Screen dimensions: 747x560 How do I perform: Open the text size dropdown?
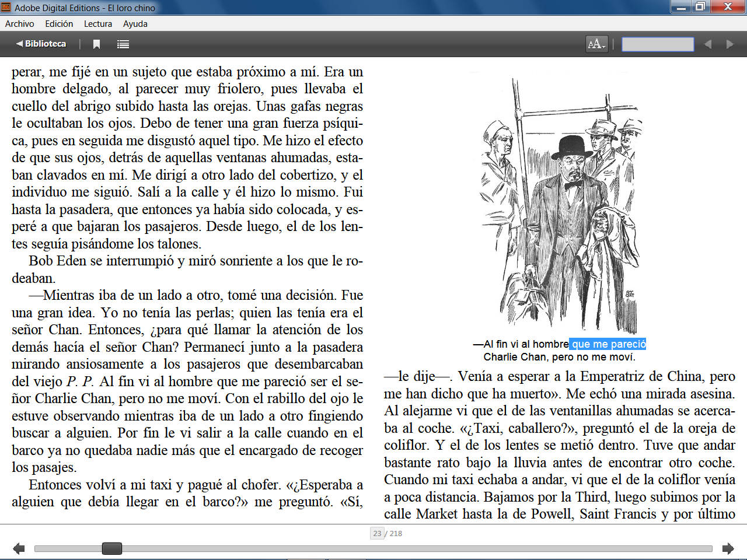pos(596,44)
